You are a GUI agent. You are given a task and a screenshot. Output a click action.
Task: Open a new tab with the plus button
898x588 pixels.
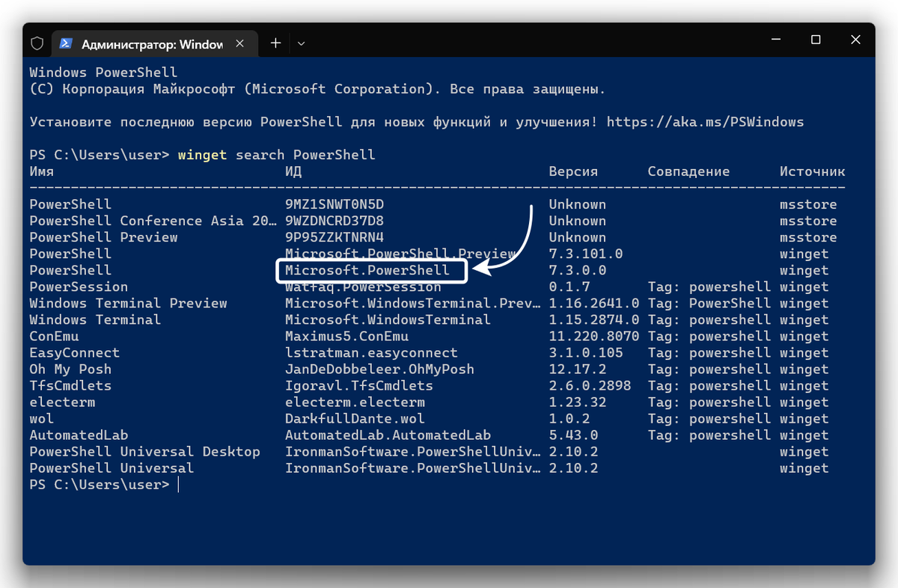(x=275, y=43)
